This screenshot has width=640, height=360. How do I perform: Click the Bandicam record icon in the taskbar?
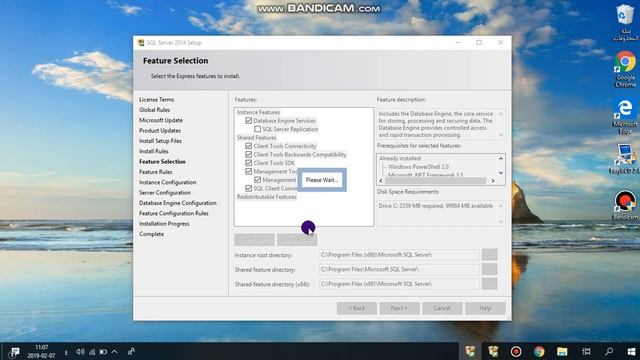pyautogui.click(x=516, y=351)
